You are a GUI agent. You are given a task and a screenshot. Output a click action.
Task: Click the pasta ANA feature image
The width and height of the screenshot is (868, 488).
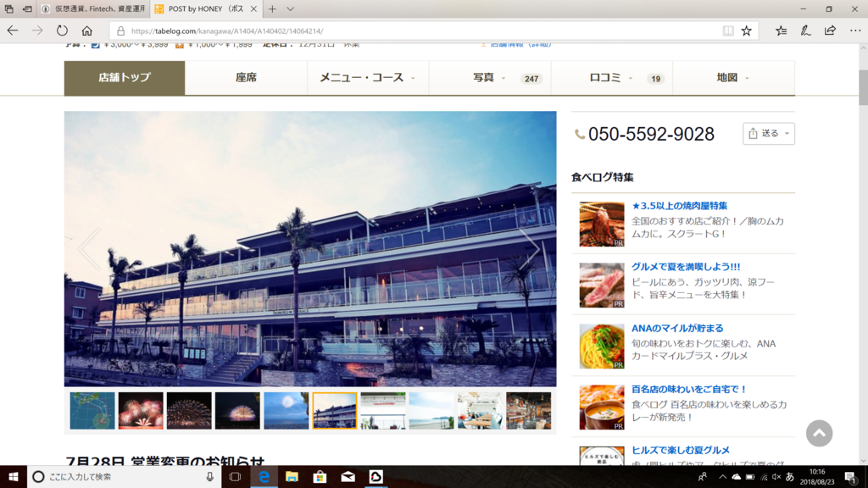tap(602, 347)
